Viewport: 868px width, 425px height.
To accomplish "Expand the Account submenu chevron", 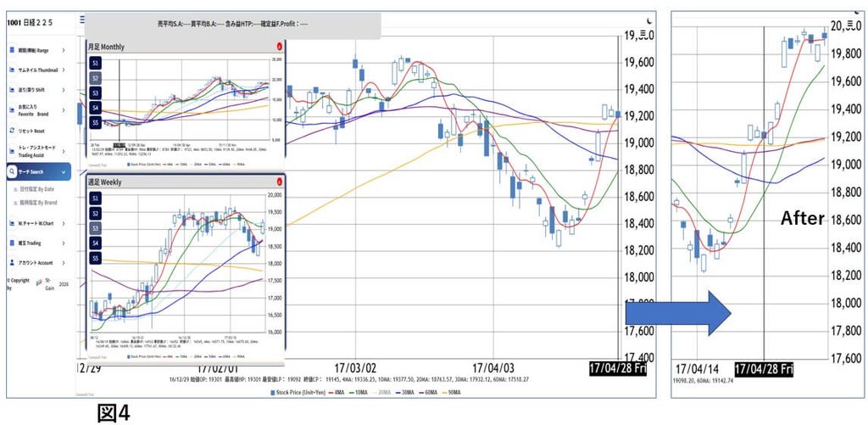I will coord(64,263).
